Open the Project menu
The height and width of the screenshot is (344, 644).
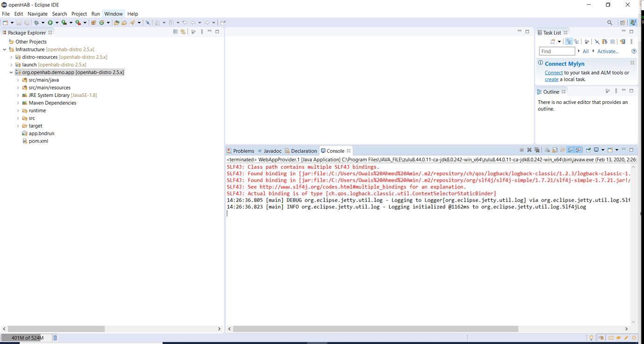point(79,14)
